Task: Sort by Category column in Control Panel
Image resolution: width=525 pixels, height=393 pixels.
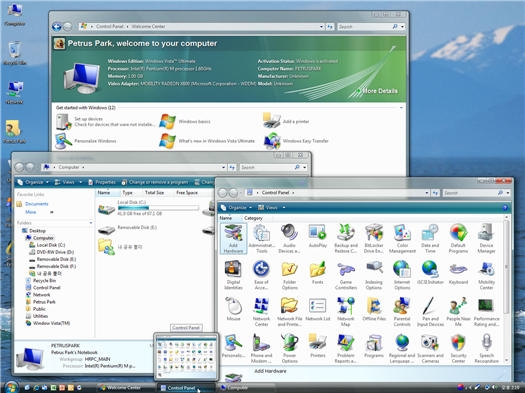Action: (x=256, y=218)
